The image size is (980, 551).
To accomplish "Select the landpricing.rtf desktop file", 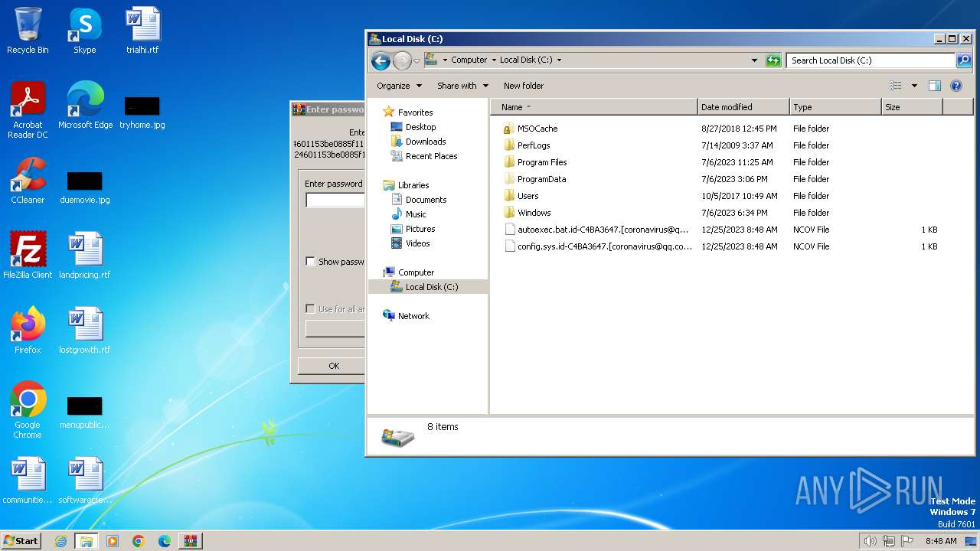I will (84, 256).
